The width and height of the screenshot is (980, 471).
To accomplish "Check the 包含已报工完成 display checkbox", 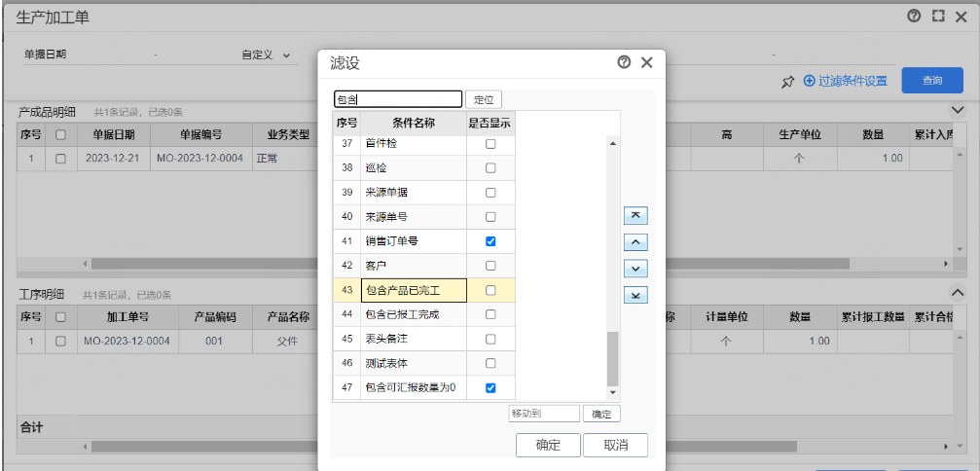I will pyautogui.click(x=490, y=314).
